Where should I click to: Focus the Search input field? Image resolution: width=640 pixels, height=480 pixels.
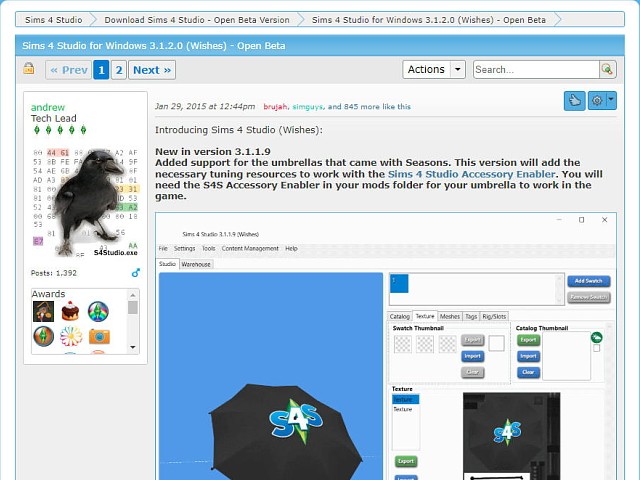[536, 69]
